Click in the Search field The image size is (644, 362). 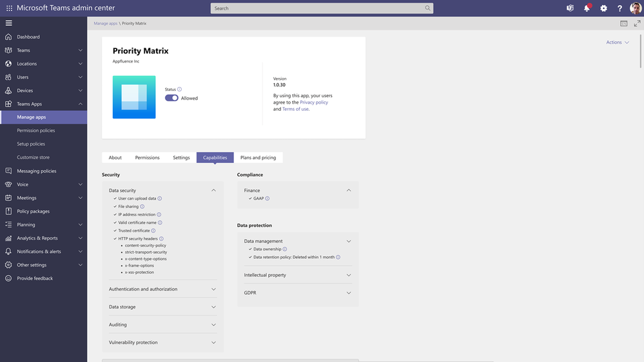322,8
